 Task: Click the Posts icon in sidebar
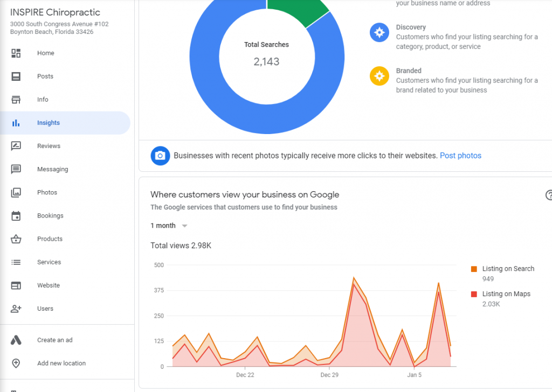coord(16,76)
